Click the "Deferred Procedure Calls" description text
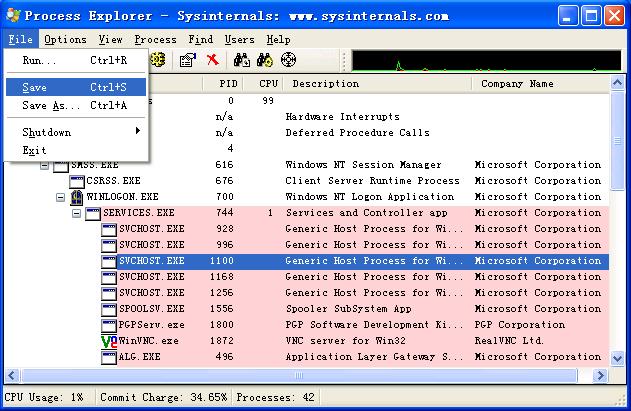Viewport: 631px width, 411px height. coord(358,133)
